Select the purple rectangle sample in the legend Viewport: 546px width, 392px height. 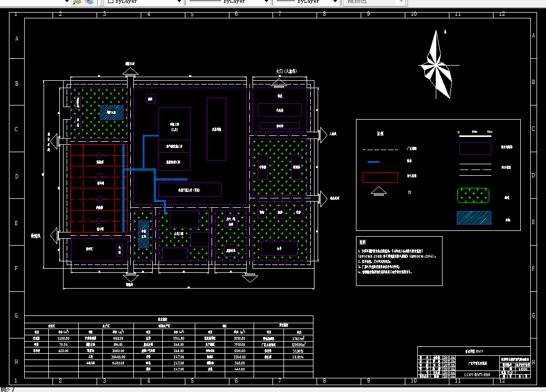pyautogui.click(x=475, y=149)
